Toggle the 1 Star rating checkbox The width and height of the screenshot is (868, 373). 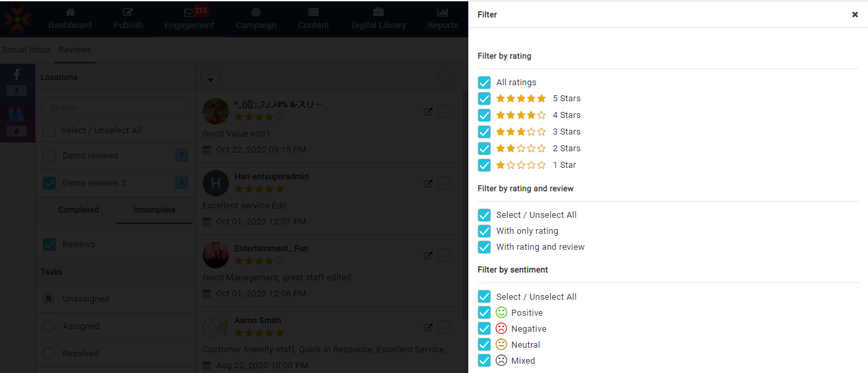pyautogui.click(x=484, y=165)
